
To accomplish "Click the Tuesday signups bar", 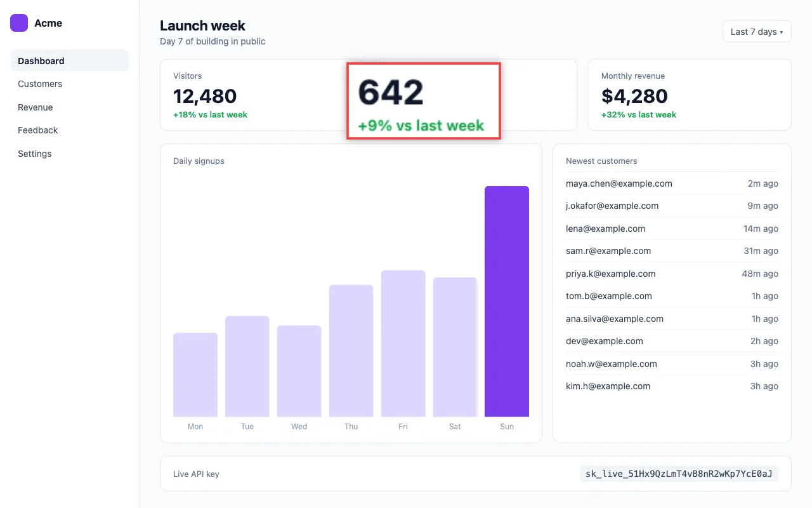I will pyautogui.click(x=247, y=366).
